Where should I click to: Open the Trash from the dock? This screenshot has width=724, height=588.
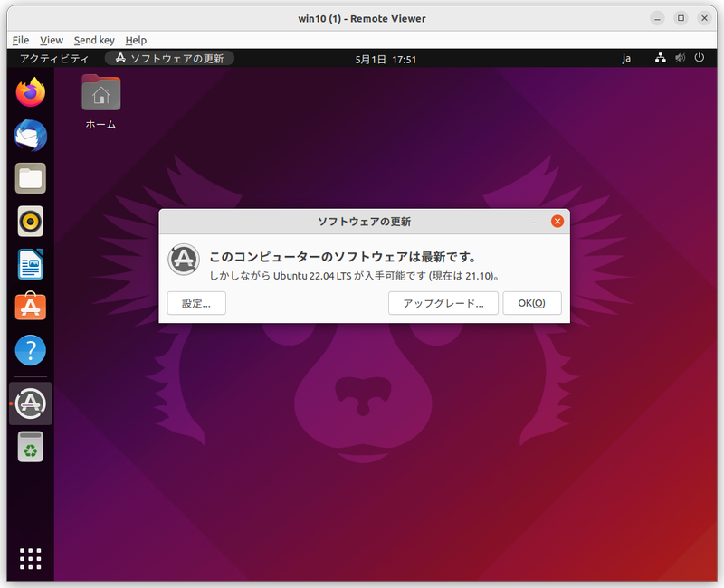30,446
